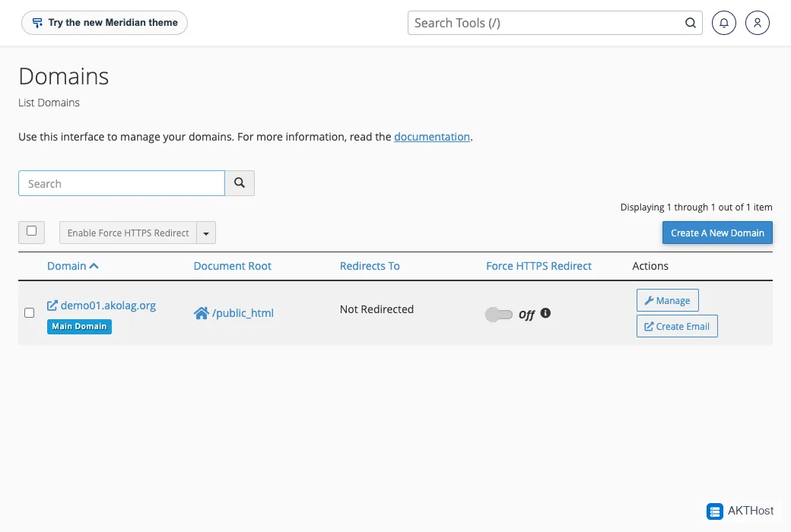Open the user account icon

coord(758,23)
